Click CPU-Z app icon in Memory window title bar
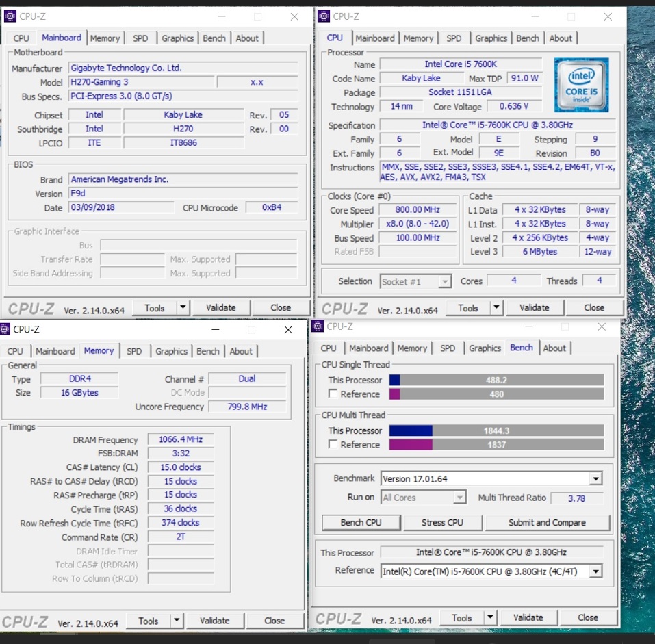Image resolution: width=655 pixels, height=644 pixels. click(5, 329)
